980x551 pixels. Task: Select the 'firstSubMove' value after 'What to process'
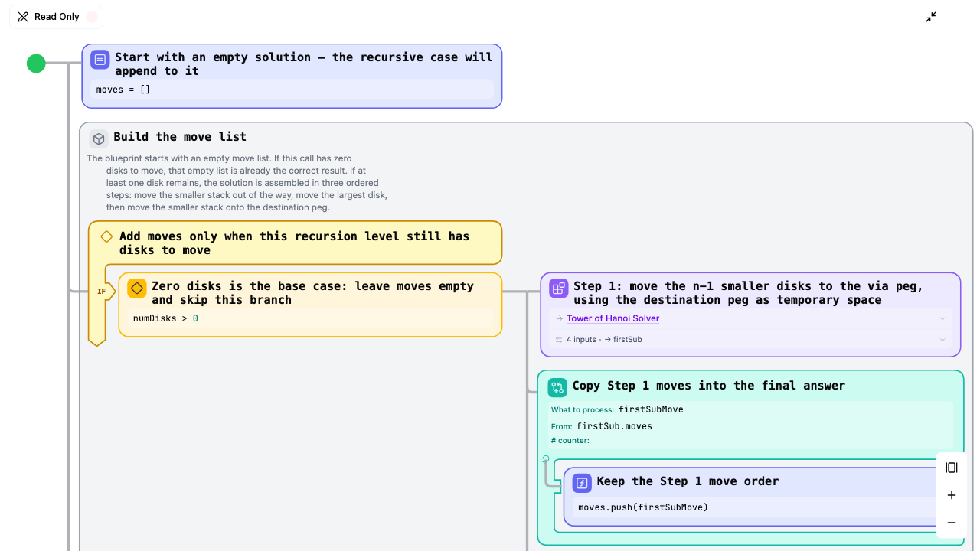click(651, 409)
